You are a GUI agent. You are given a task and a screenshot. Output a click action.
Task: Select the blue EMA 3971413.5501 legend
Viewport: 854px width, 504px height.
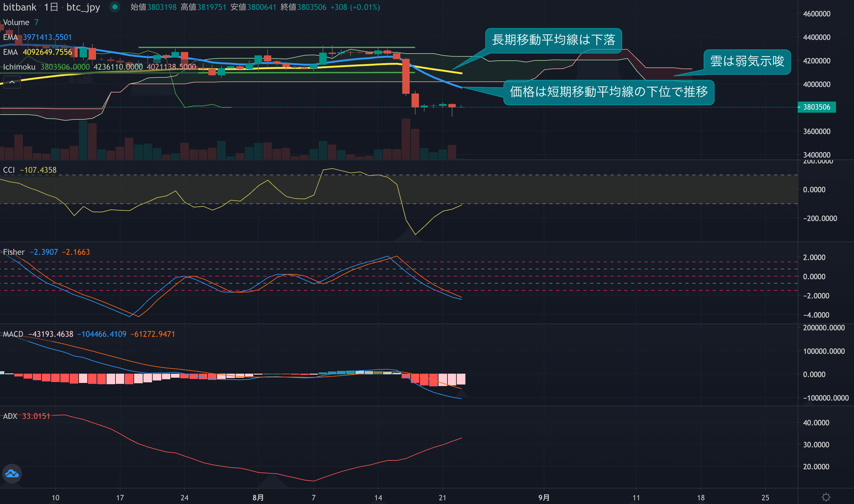click(x=37, y=37)
